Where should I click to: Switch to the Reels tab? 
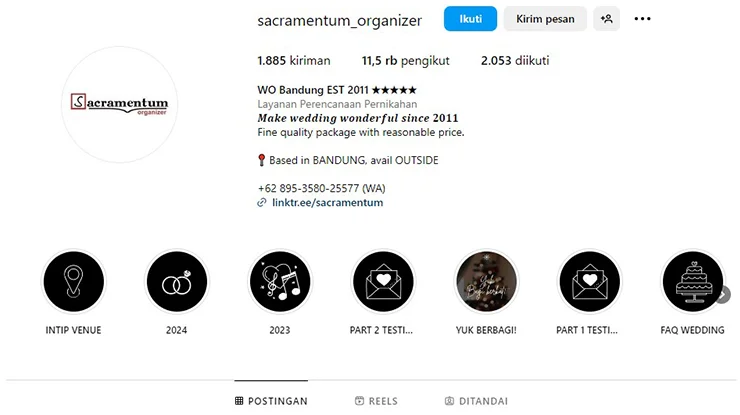(376, 401)
